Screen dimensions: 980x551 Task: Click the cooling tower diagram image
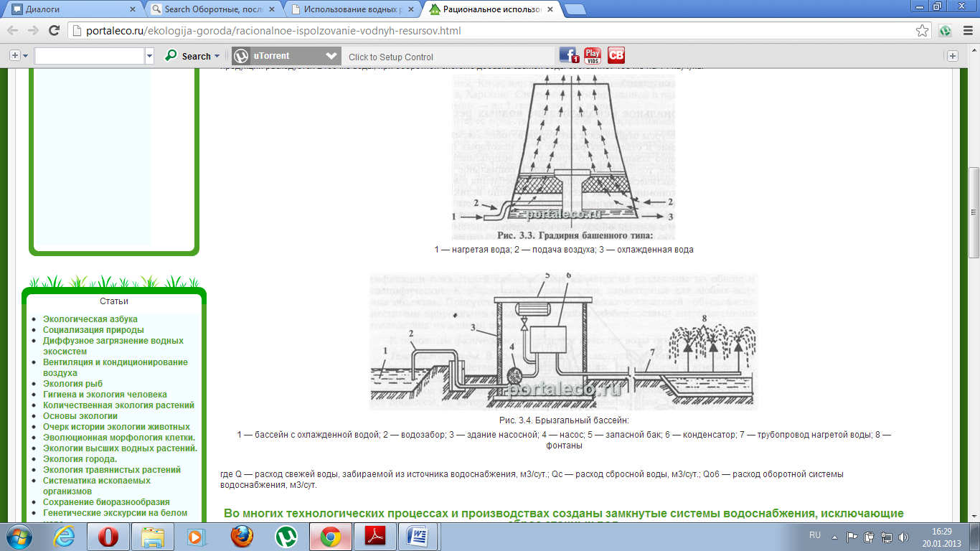pyautogui.click(x=564, y=157)
